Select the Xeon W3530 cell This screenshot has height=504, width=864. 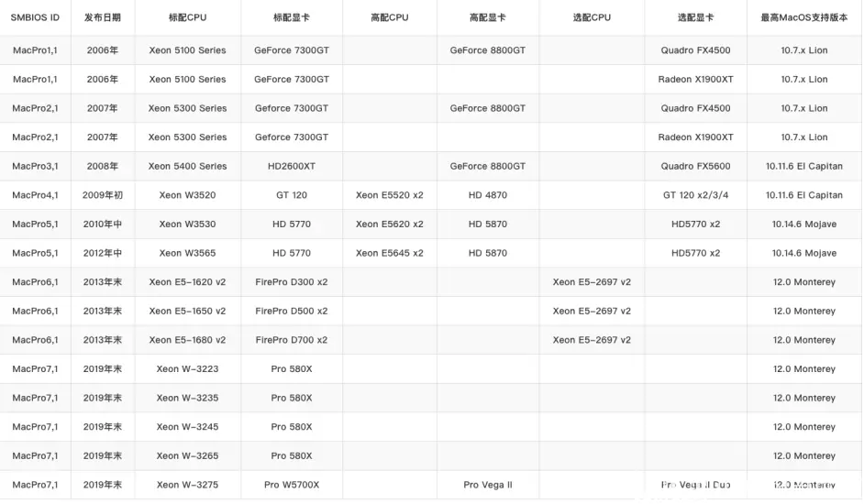(187, 225)
